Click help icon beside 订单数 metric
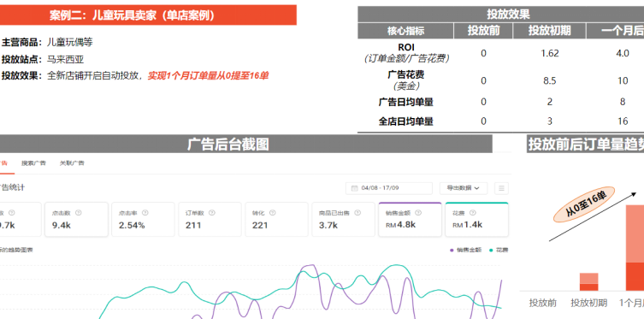Screen dimensions: 644x319 coord(212,213)
